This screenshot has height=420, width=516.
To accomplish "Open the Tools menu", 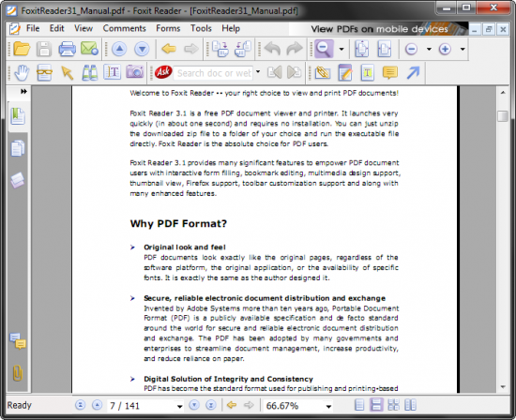I will (201, 29).
